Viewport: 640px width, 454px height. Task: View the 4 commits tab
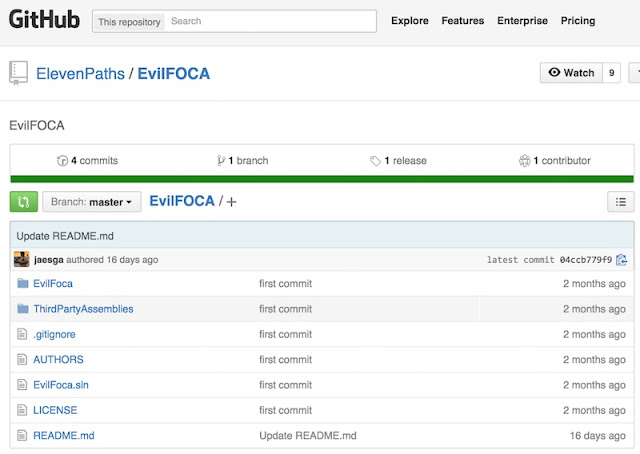(88, 160)
